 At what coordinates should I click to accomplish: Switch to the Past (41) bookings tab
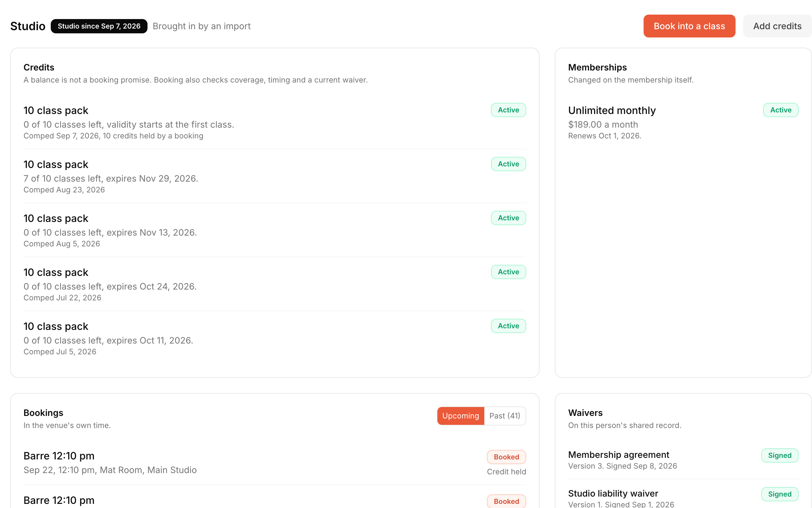pos(505,416)
